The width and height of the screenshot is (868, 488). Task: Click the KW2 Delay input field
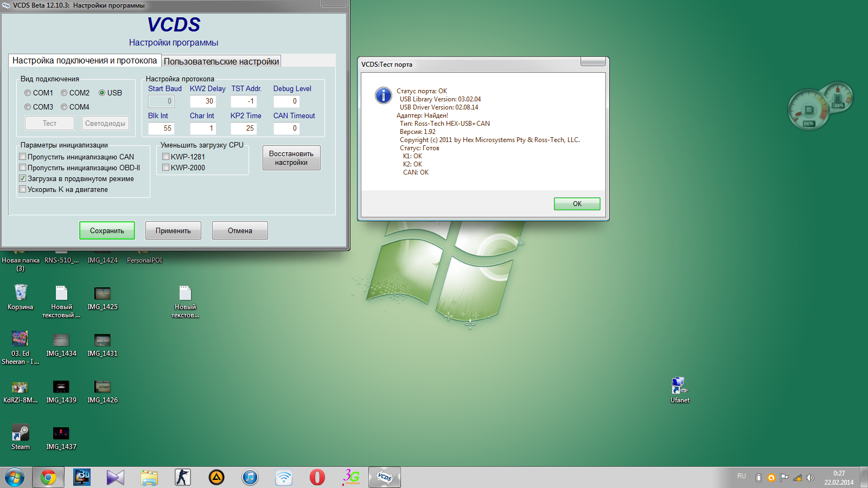click(x=203, y=101)
